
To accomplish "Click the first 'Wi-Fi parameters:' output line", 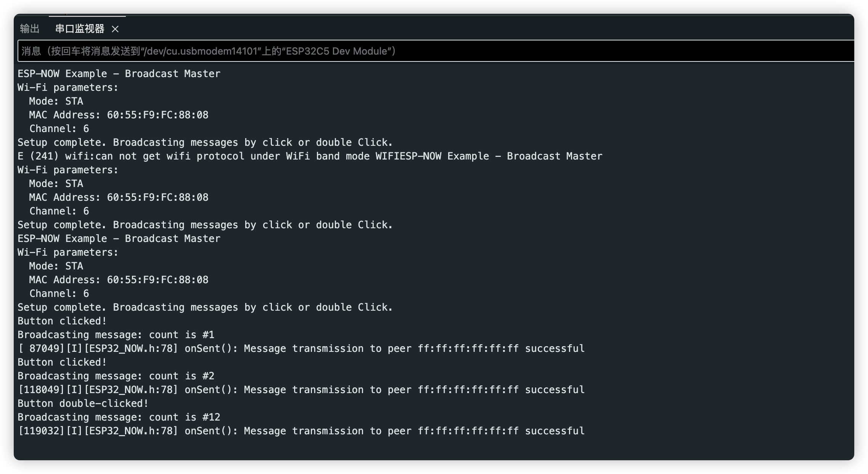I will tap(68, 87).
